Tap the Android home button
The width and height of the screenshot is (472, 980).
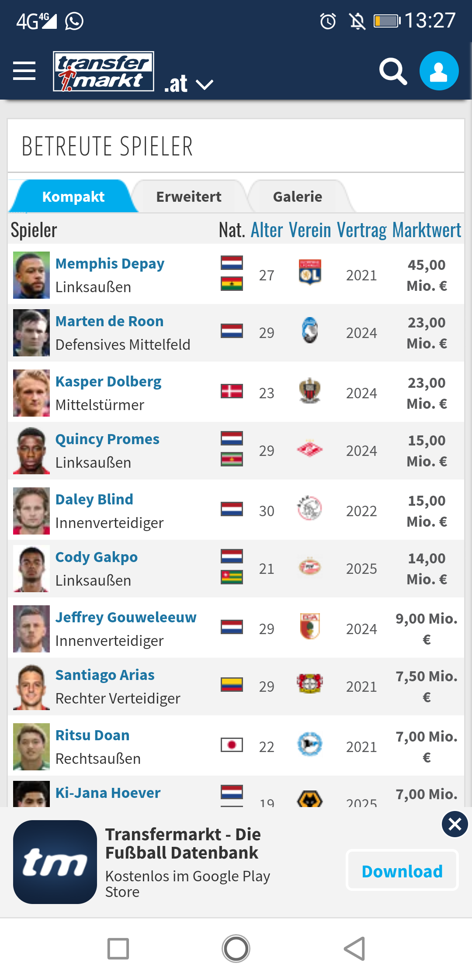[236, 949]
